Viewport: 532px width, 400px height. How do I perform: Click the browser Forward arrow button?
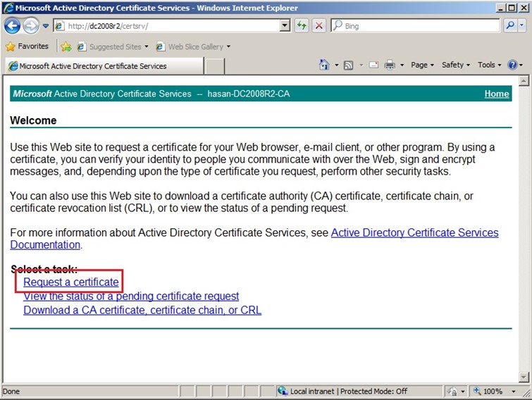click(31, 26)
